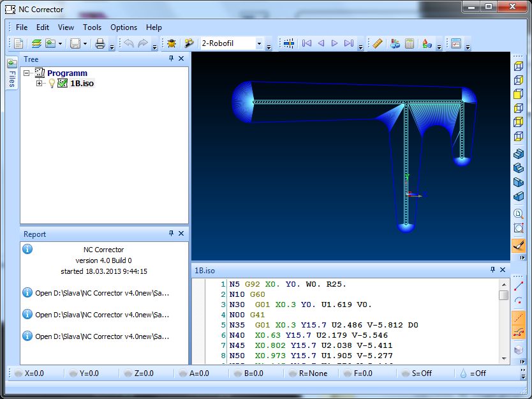Toggle the lightbulb visibility of 1B.iso
This screenshot has height=399, width=532.
(52, 83)
